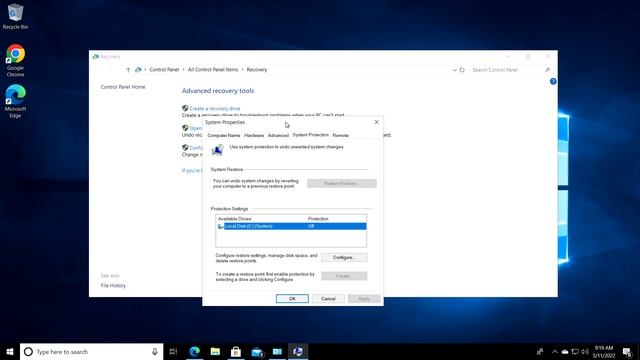The image size is (640, 360).
Task: Launch Edge from the taskbar
Action: 195,351
